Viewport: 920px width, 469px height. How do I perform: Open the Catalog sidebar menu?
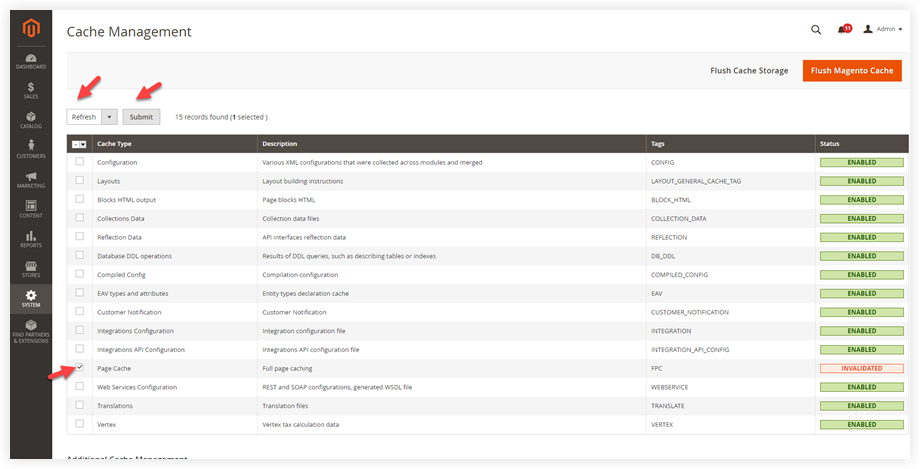click(31, 120)
